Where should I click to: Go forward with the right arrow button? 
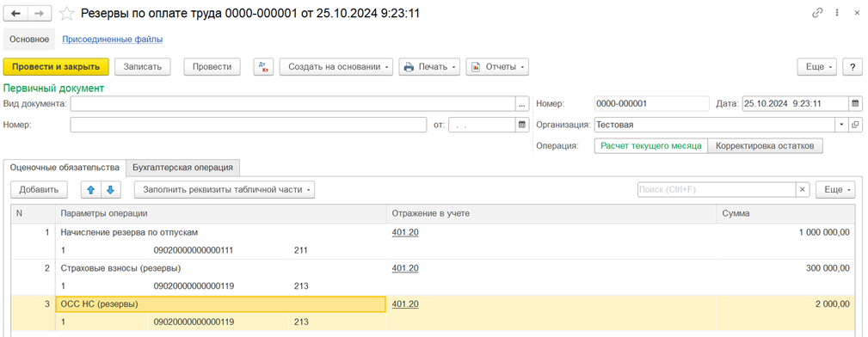coord(40,13)
